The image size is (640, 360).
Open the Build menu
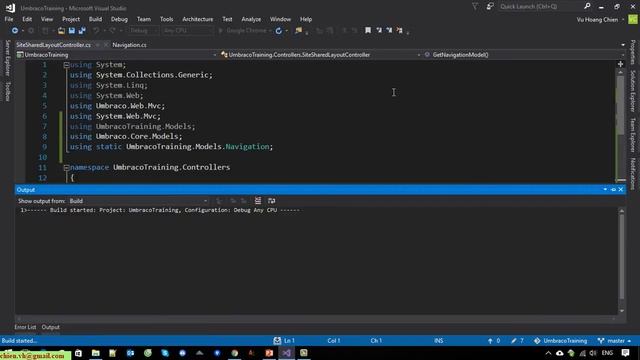[x=95, y=19]
